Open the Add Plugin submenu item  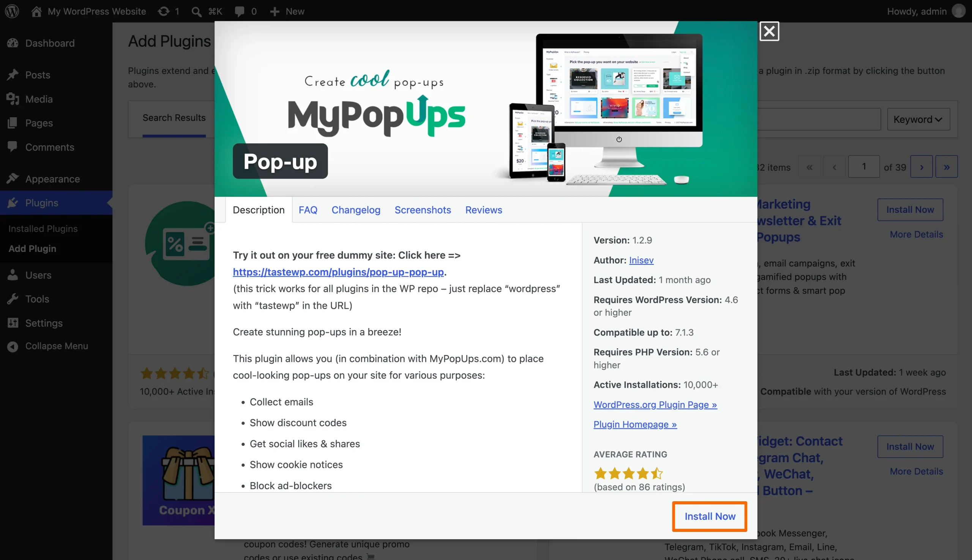(x=32, y=249)
